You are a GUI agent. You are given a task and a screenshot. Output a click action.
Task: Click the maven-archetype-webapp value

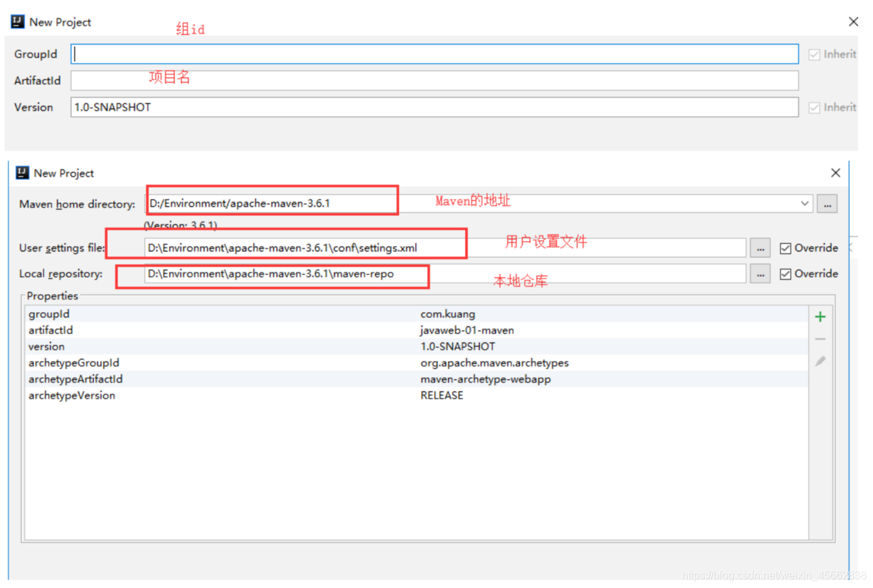pyautogui.click(x=485, y=380)
